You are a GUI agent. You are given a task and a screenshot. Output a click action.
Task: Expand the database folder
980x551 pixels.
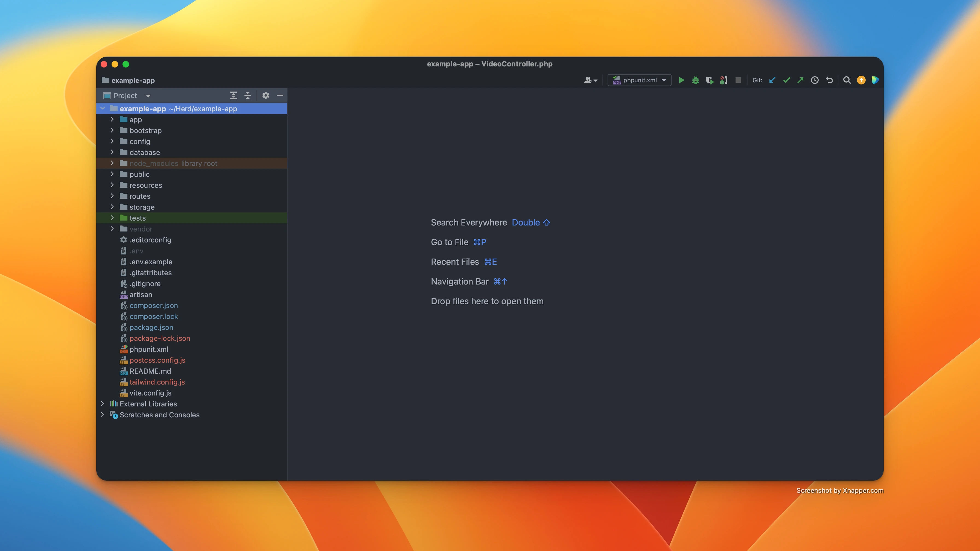[112, 152]
